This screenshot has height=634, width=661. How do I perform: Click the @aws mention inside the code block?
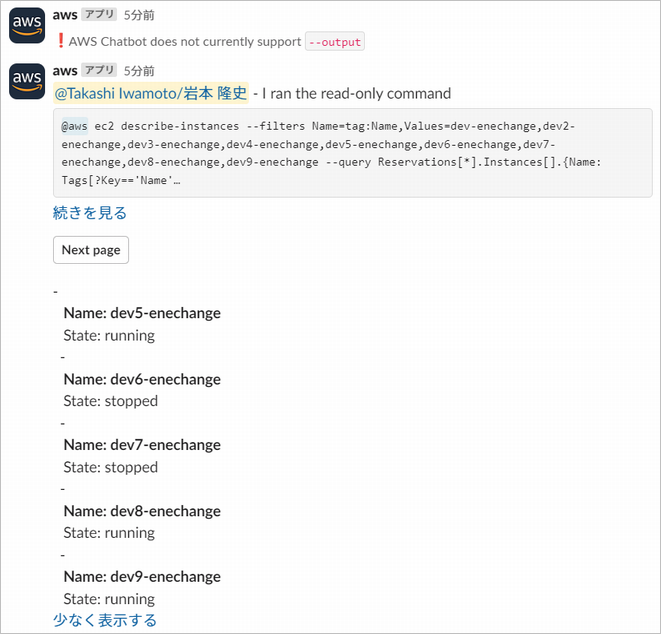click(x=75, y=126)
